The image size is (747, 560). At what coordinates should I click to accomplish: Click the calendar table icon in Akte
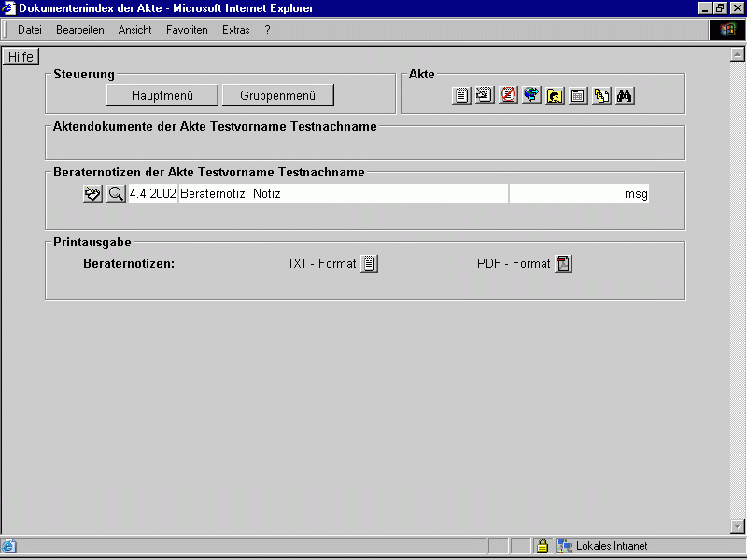coord(578,95)
